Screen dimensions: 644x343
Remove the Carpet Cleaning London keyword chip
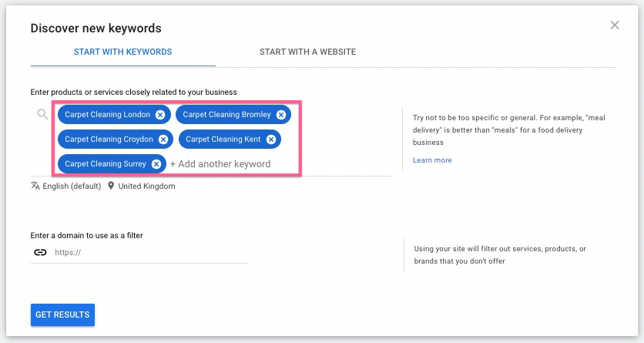click(x=160, y=115)
